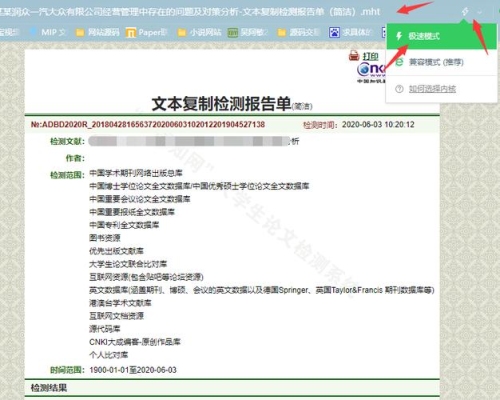Click the 大学生论文联合比对库 entry
The height and width of the screenshot is (400, 500).
point(128,264)
